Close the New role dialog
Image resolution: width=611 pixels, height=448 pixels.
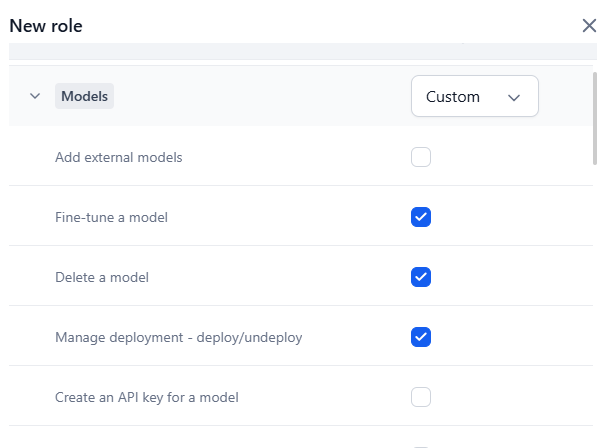pos(589,26)
